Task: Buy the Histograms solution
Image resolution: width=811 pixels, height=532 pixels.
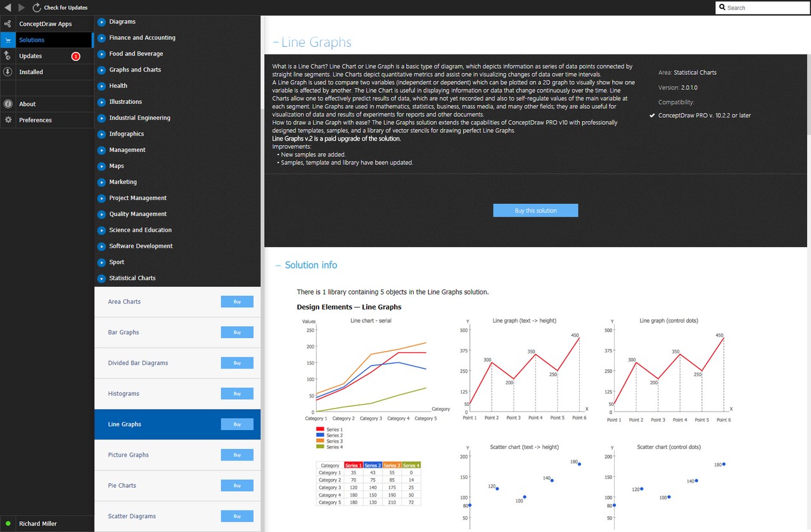Action: [237, 394]
